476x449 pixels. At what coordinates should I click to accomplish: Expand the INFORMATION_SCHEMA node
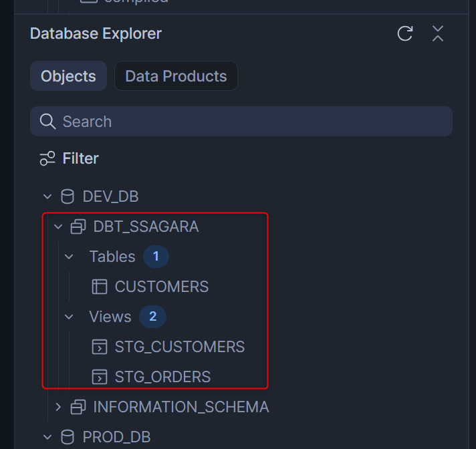point(58,407)
